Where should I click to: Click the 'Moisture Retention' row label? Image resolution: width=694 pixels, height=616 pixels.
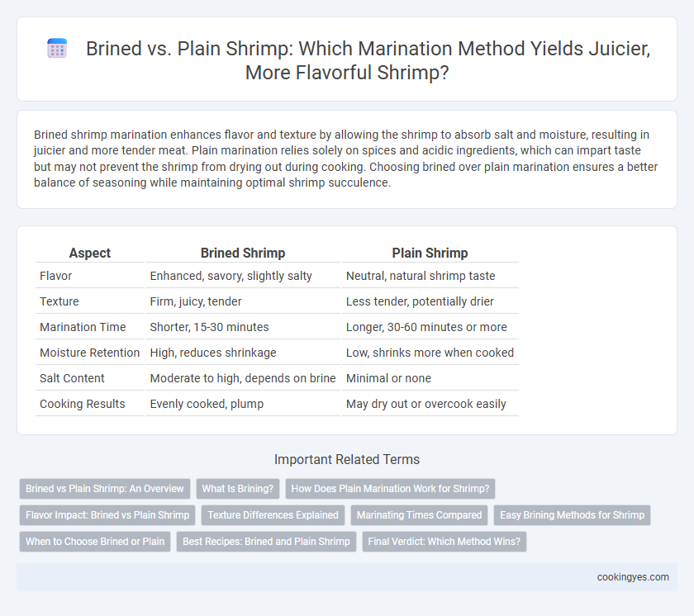pos(89,353)
